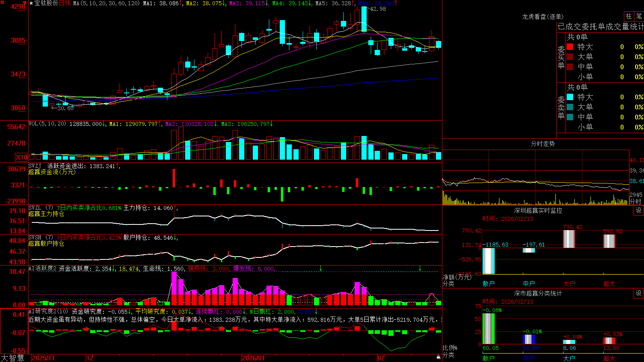This screenshot has width=644, height=362.
Task: Click the lock icon at chart bottom-right
Action: click(x=438, y=357)
